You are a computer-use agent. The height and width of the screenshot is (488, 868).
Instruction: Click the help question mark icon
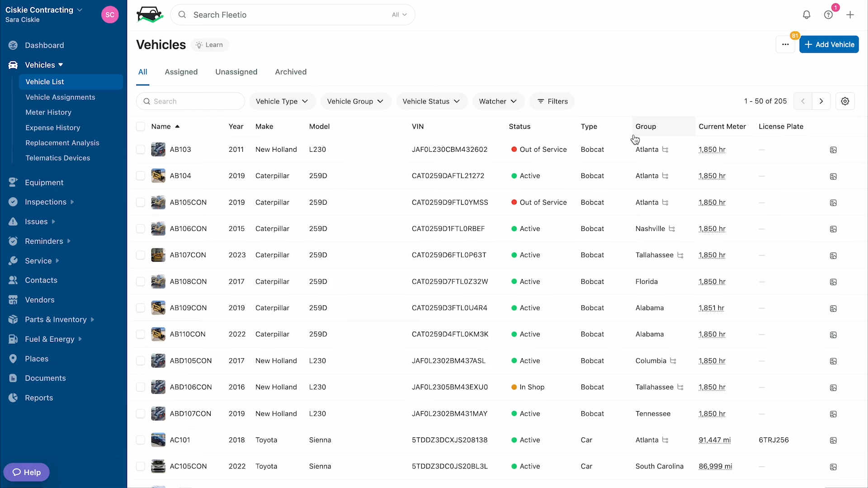[828, 15]
